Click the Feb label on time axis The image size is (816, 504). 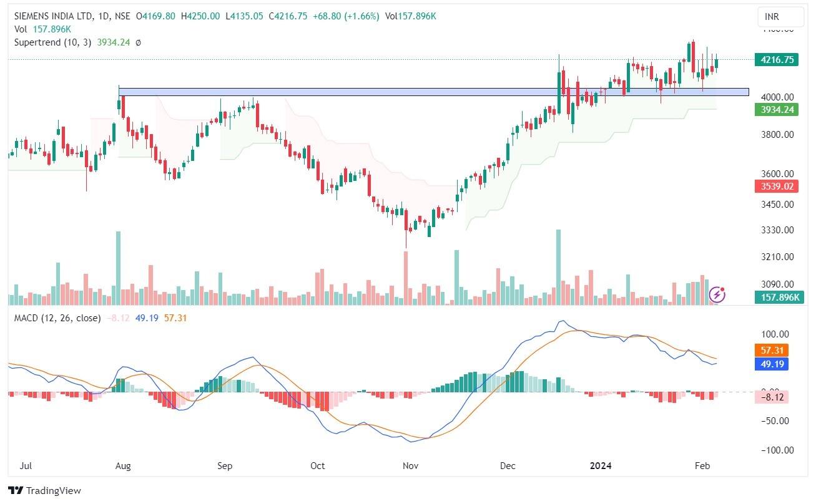click(703, 466)
